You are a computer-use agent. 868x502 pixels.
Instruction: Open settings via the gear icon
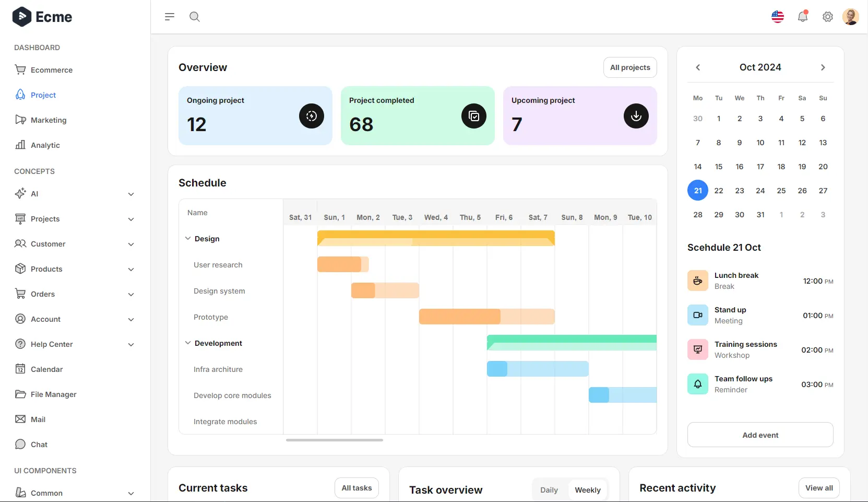click(827, 16)
